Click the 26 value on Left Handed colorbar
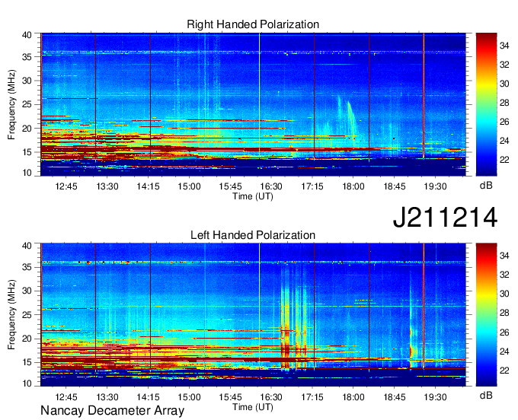Viewport: 518px width, 420px height. pos(504,332)
